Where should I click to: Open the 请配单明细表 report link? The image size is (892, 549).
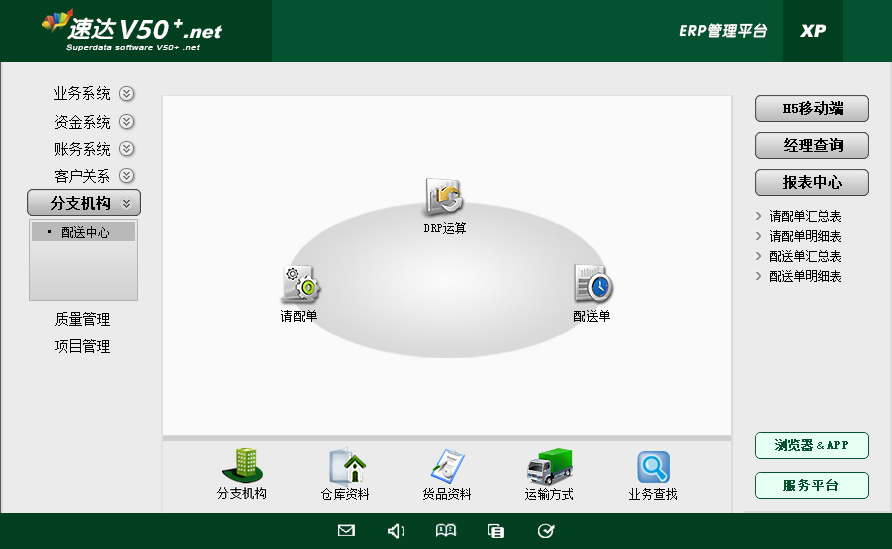tap(804, 236)
